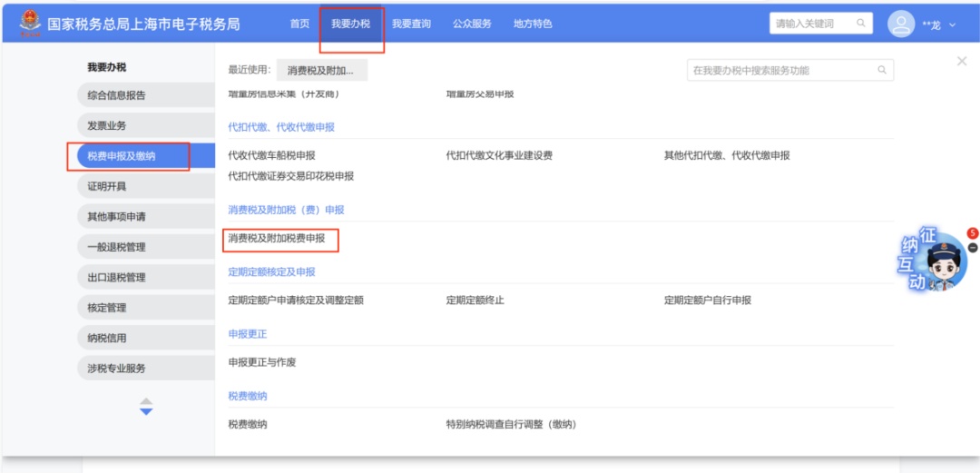Open the 我要办税 top menu
This screenshot has height=473, width=980.
[x=351, y=25]
